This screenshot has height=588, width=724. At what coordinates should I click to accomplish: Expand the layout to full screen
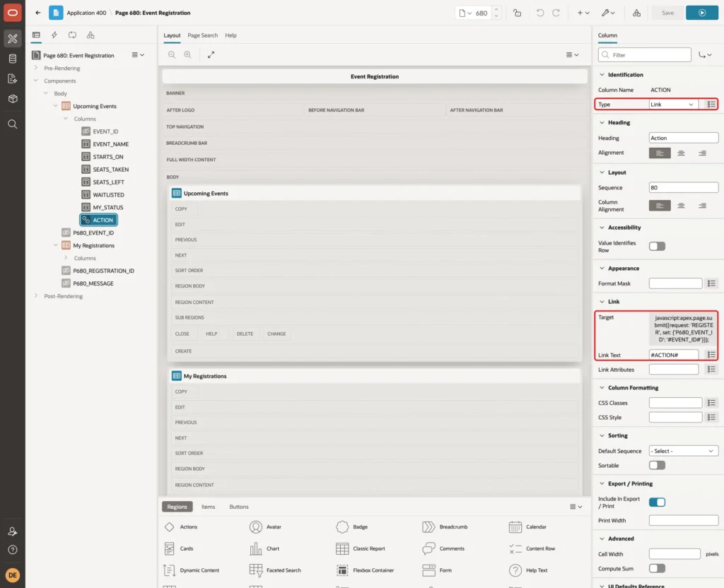[x=211, y=55]
